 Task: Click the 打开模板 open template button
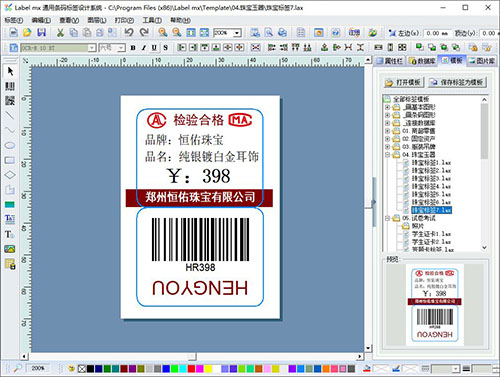(x=403, y=82)
